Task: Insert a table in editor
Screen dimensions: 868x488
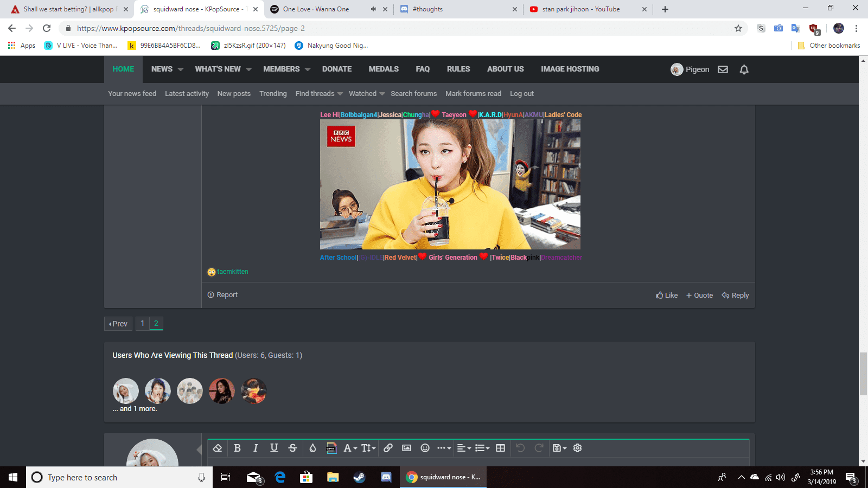Action: tap(501, 448)
